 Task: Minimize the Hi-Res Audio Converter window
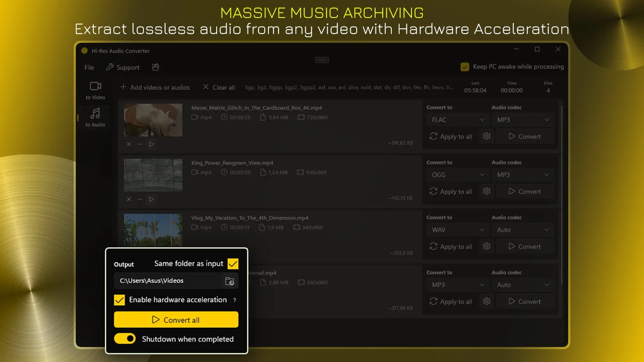516,49
